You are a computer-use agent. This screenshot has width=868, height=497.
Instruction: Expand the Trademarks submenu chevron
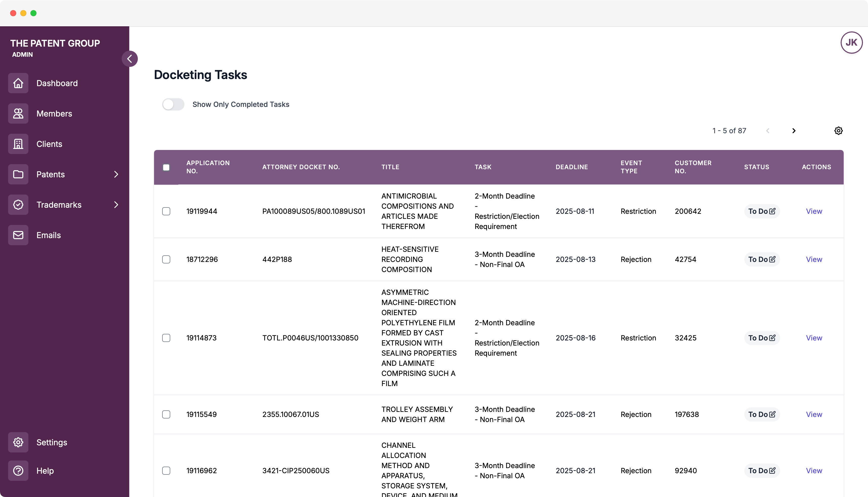(x=116, y=204)
